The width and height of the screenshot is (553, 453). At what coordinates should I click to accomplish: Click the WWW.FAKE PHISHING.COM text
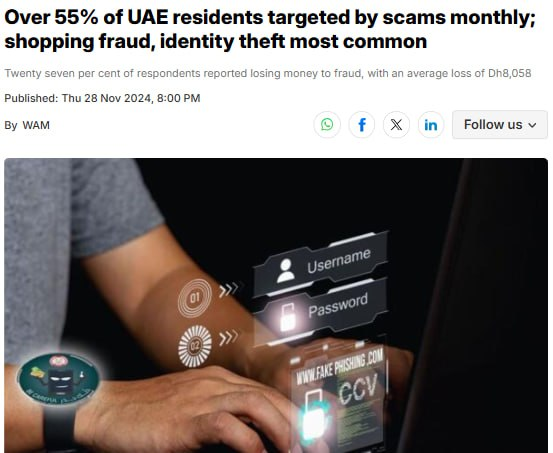[339, 368]
